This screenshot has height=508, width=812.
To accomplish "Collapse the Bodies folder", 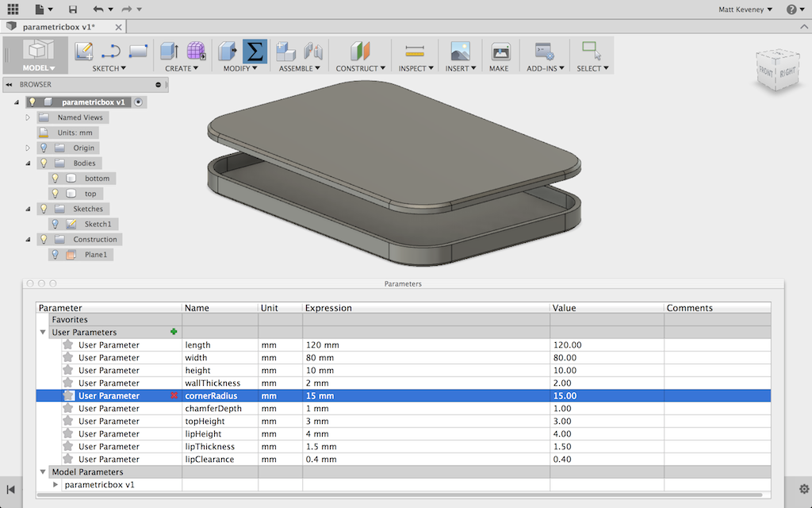I will [x=26, y=163].
